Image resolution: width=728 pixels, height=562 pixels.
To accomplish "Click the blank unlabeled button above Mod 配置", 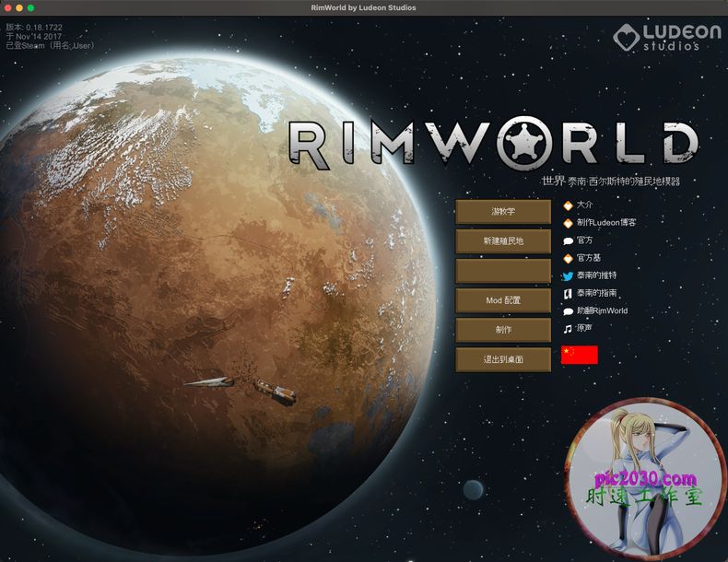I will coord(503,271).
